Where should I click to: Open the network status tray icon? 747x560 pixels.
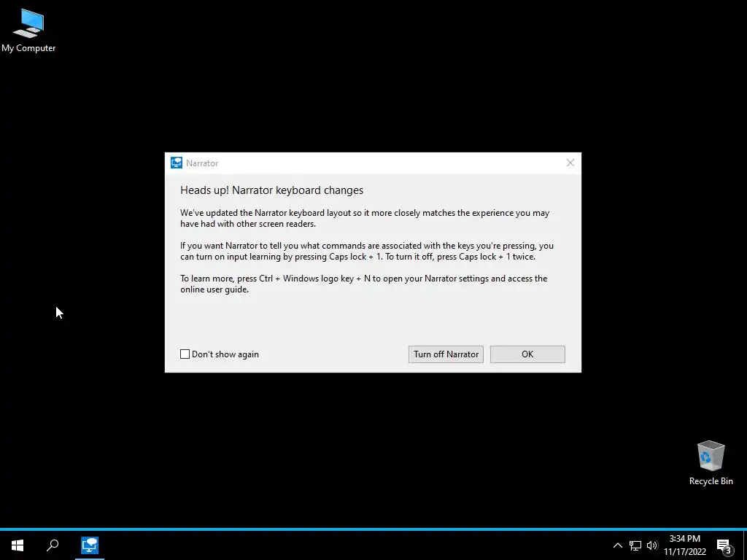click(x=635, y=545)
